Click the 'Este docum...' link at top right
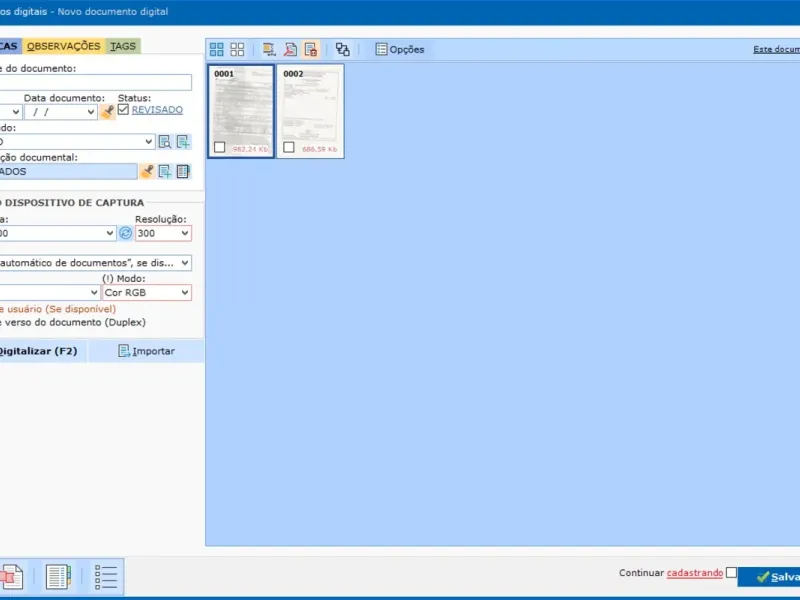This screenshot has height=600, width=800. tap(776, 49)
